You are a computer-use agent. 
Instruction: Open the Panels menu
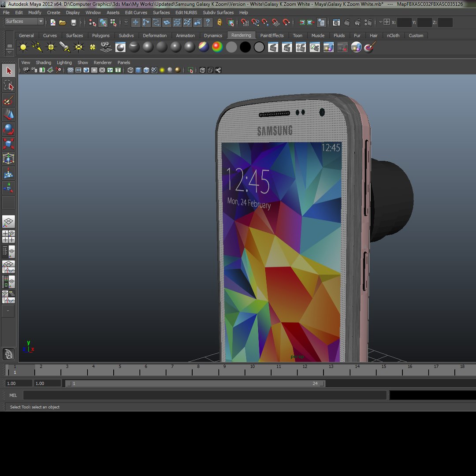coord(124,63)
